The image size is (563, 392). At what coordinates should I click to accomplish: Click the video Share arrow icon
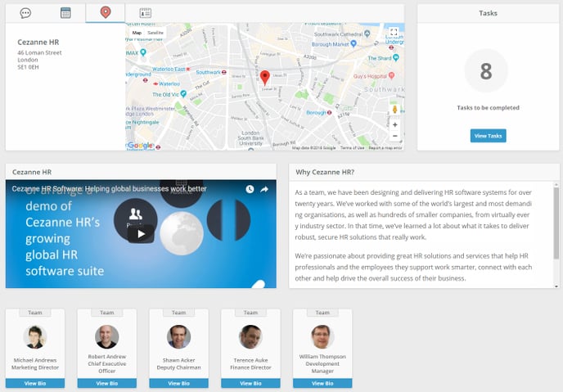pyautogui.click(x=264, y=189)
